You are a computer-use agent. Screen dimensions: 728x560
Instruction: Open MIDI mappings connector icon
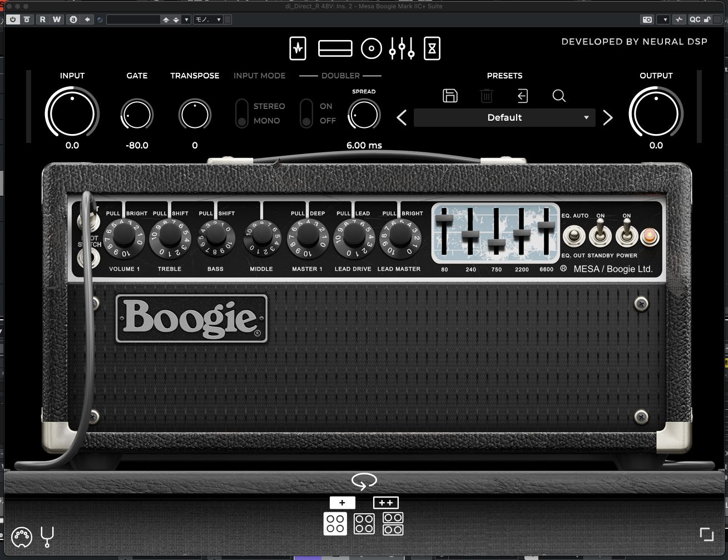point(22,536)
